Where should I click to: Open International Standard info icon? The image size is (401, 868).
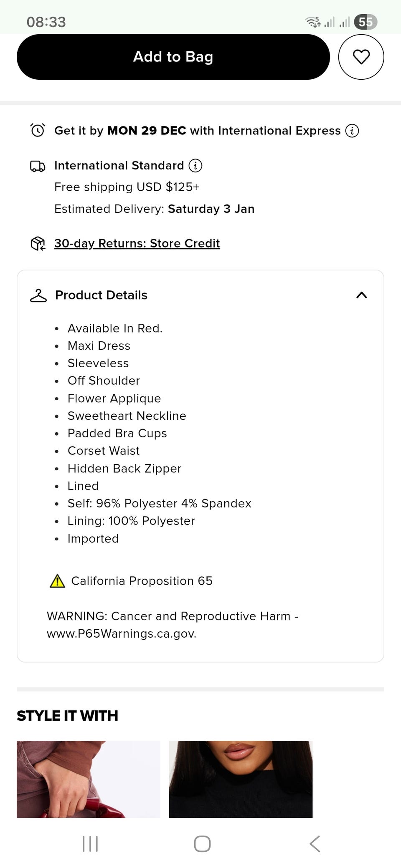pos(195,166)
